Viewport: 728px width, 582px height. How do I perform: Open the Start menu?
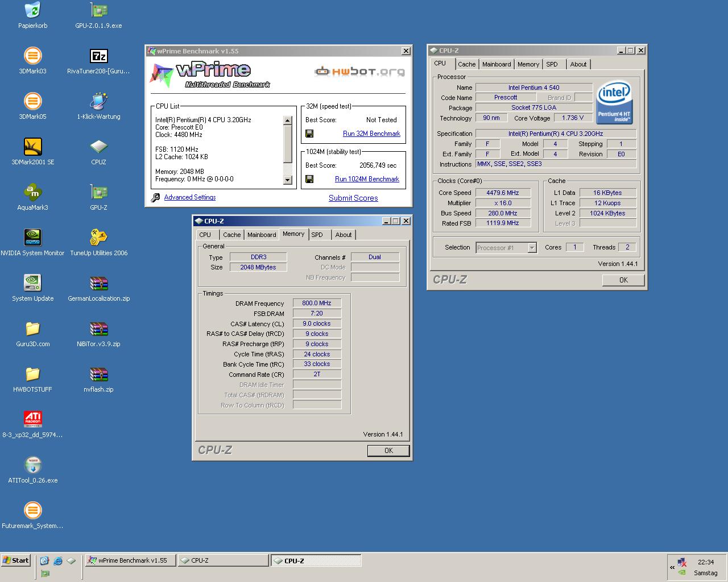click(15, 560)
